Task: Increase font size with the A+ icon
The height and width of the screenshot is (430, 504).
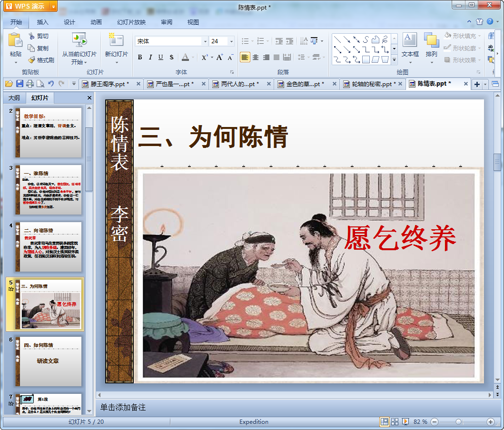Action: click(219, 57)
